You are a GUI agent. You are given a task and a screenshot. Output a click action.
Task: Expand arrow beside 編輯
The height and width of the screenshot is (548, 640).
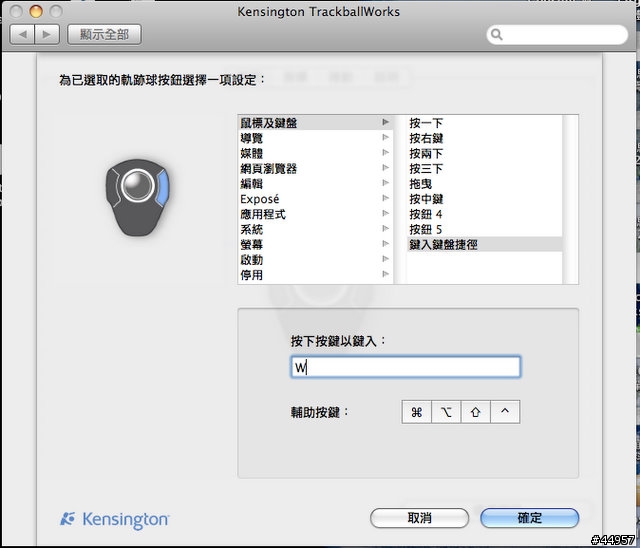pos(385,183)
